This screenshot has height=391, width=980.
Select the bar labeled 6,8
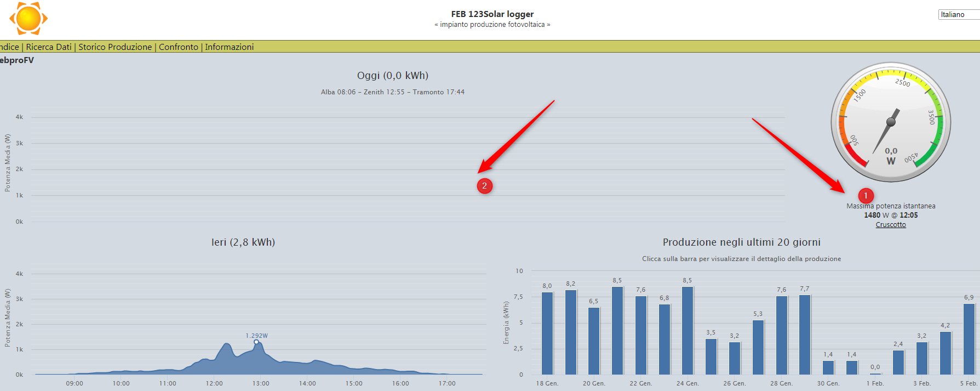click(x=664, y=339)
